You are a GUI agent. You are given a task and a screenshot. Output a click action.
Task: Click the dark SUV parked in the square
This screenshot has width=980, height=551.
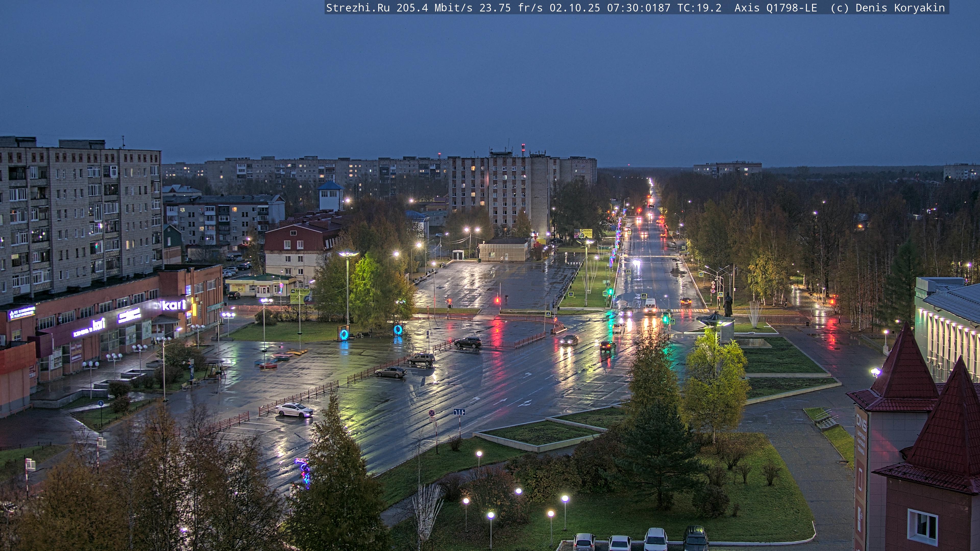pos(468,342)
